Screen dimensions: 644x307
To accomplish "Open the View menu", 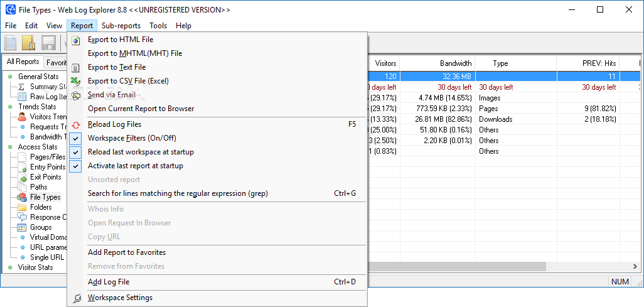I will point(54,26).
